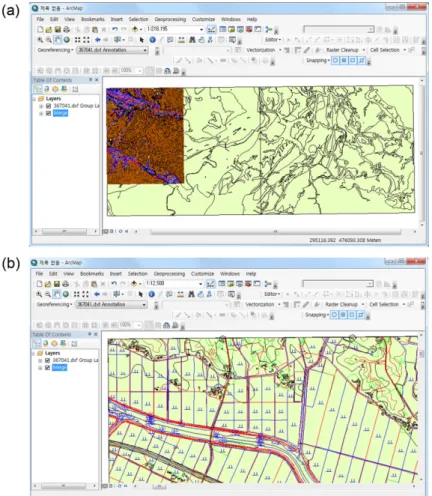
Task: Toggle point snapping button in window (a)
Action: tap(335, 60)
